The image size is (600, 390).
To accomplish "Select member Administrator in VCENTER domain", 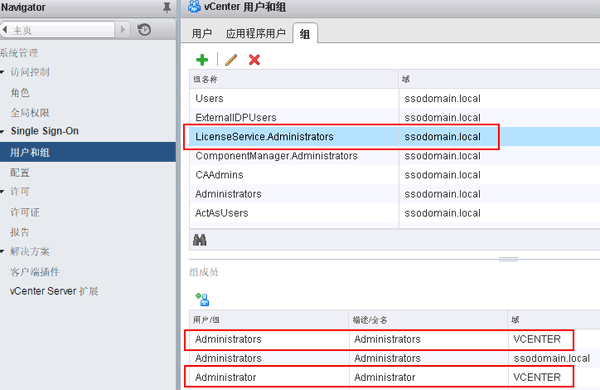I will click(x=395, y=377).
